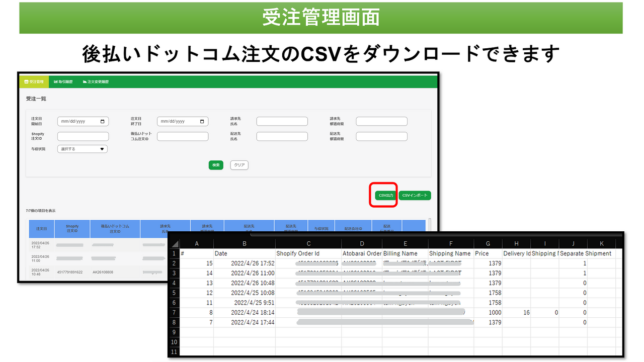Click the CSV出力 button
The image size is (644, 362).
click(x=385, y=196)
